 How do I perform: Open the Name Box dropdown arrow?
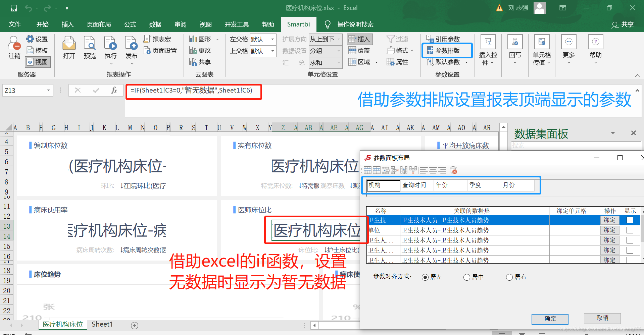48,90
